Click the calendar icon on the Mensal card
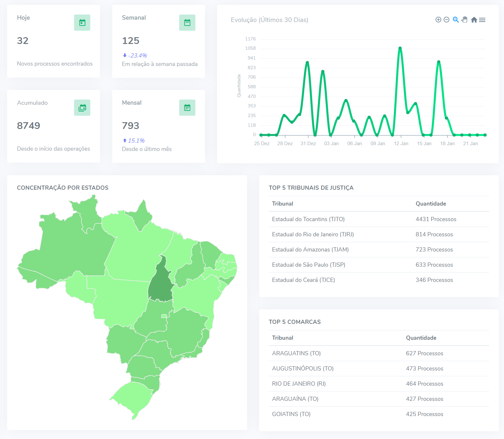This screenshot has width=504, height=439. coord(187,107)
